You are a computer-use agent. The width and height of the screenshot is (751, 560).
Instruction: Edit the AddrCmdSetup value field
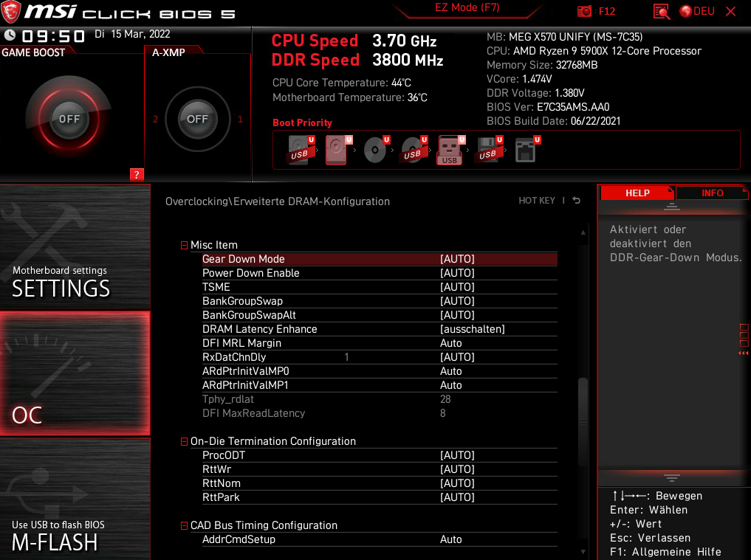pyautogui.click(x=450, y=539)
